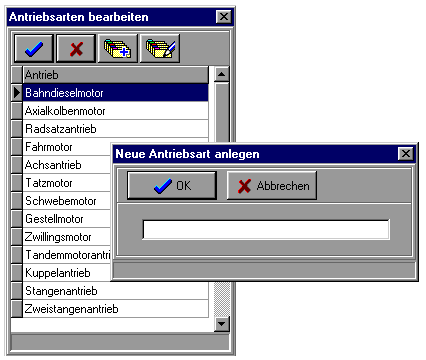The image size is (426, 360).
Task: Select the Fahrmotor row
Action: click(x=67, y=147)
